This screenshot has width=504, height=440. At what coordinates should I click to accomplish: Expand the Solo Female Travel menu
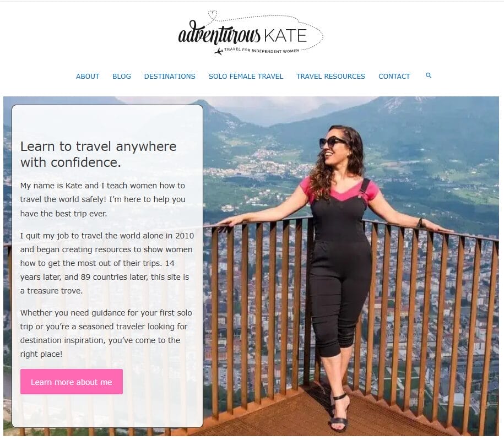click(246, 77)
